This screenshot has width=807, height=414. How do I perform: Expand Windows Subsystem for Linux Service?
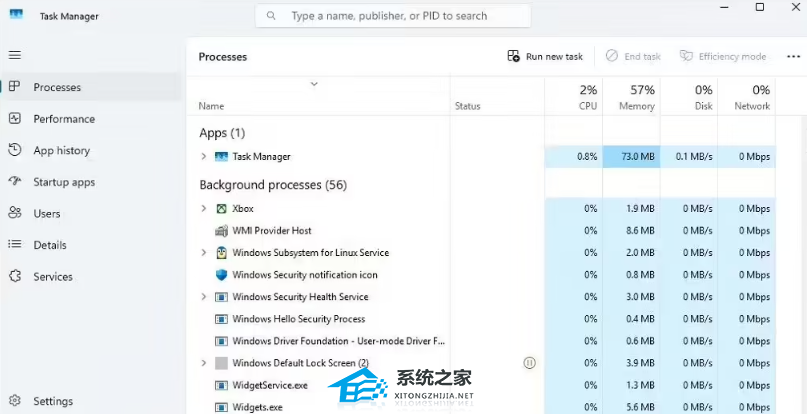pyautogui.click(x=204, y=252)
